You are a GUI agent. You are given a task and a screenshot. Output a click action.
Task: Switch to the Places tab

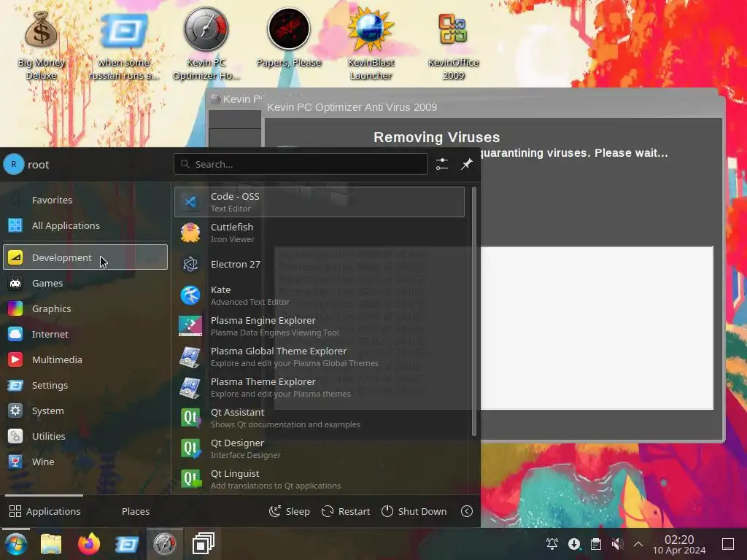point(135,511)
